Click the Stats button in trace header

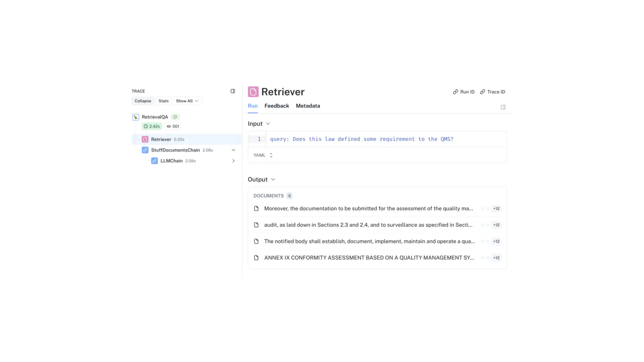163,101
